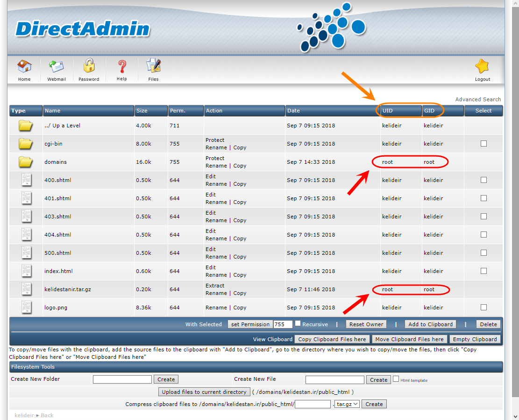Select the index.html checkbox
519x420 pixels.
[x=483, y=271]
